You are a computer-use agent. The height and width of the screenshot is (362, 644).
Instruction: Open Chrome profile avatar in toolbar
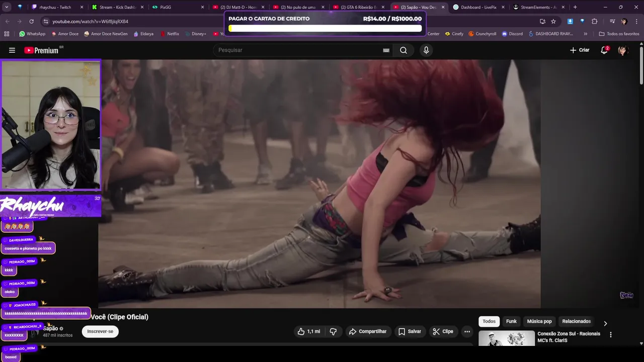point(624,22)
